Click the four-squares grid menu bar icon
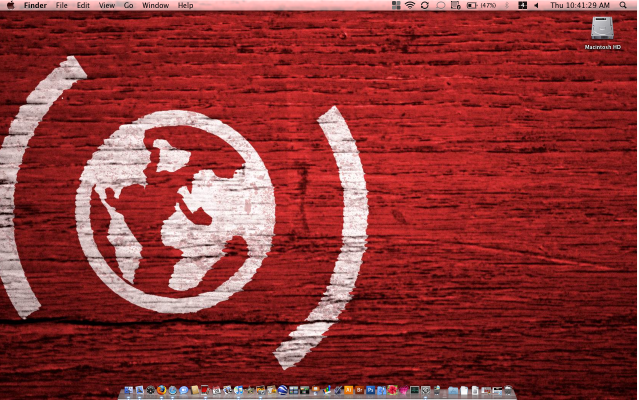Screen dimensions: 639x400 396,5
